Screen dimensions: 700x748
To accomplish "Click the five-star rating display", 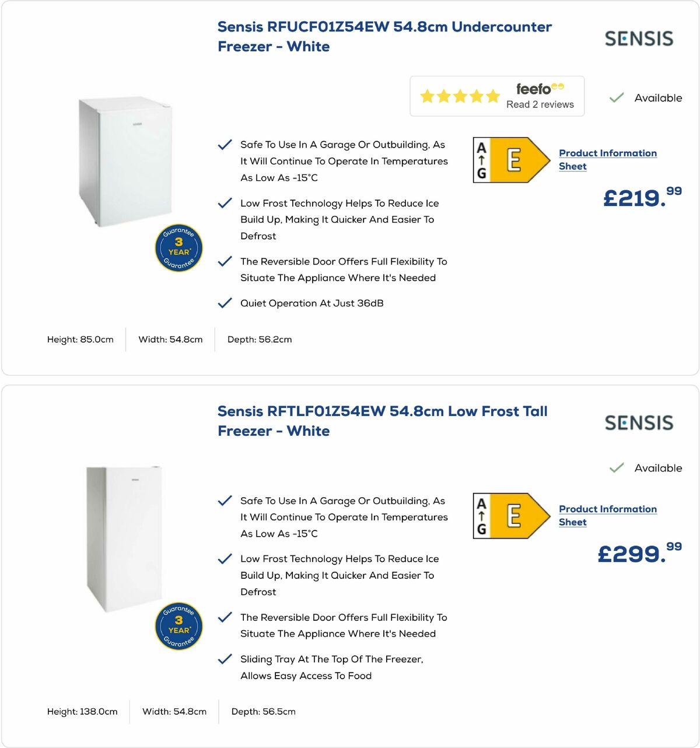I will pos(459,96).
